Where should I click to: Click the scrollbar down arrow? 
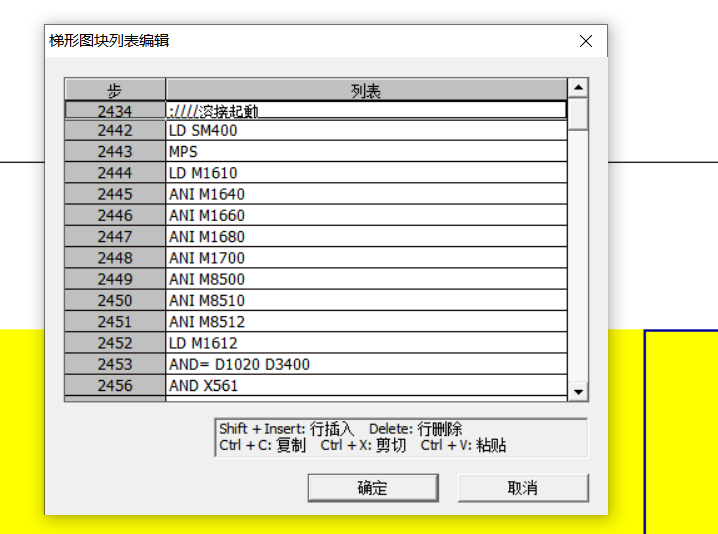click(x=578, y=391)
